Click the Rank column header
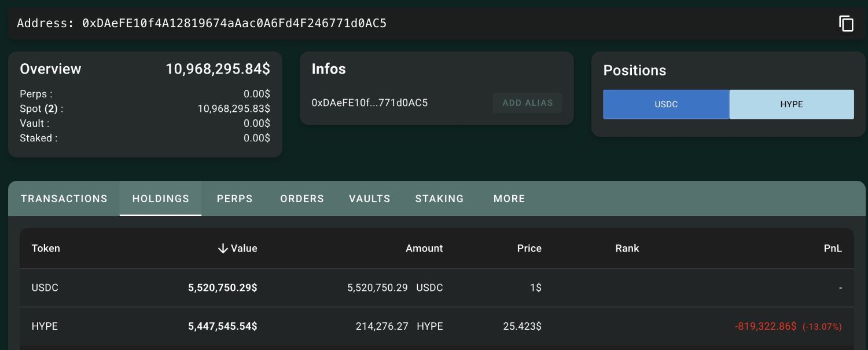The height and width of the screenshot is (350, 868). 627,248
